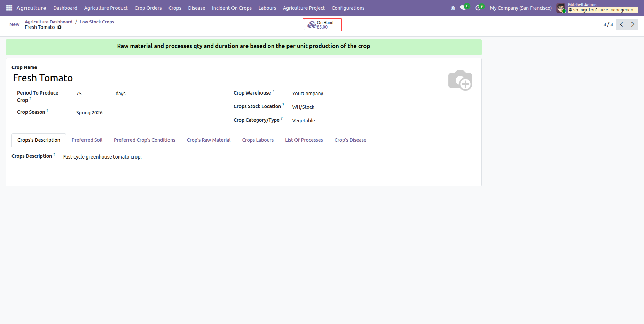Switch to Crop's Raw Material tab
The width and height of the screenshot is (644, 324).
point(209,140)
